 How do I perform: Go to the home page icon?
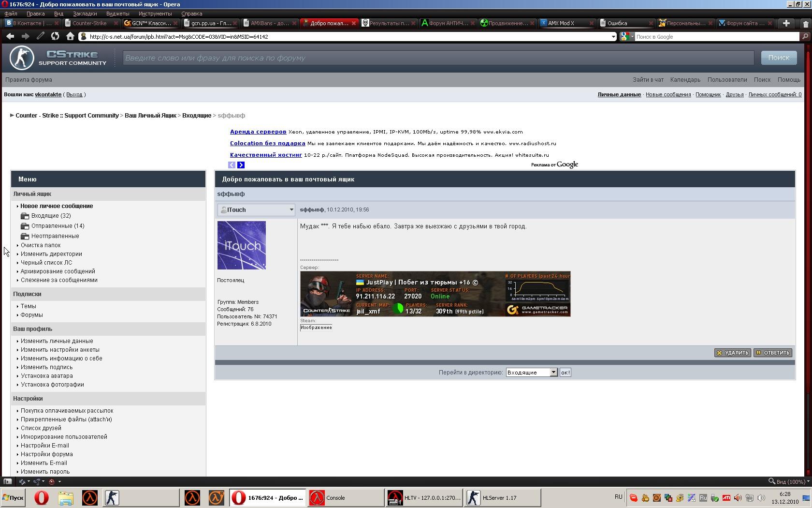click(70, 36)
